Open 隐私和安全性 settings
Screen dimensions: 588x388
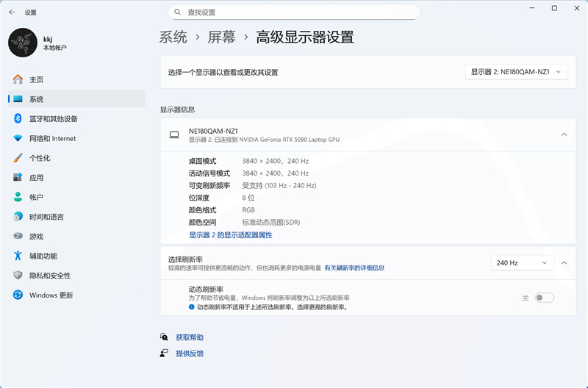76,276
